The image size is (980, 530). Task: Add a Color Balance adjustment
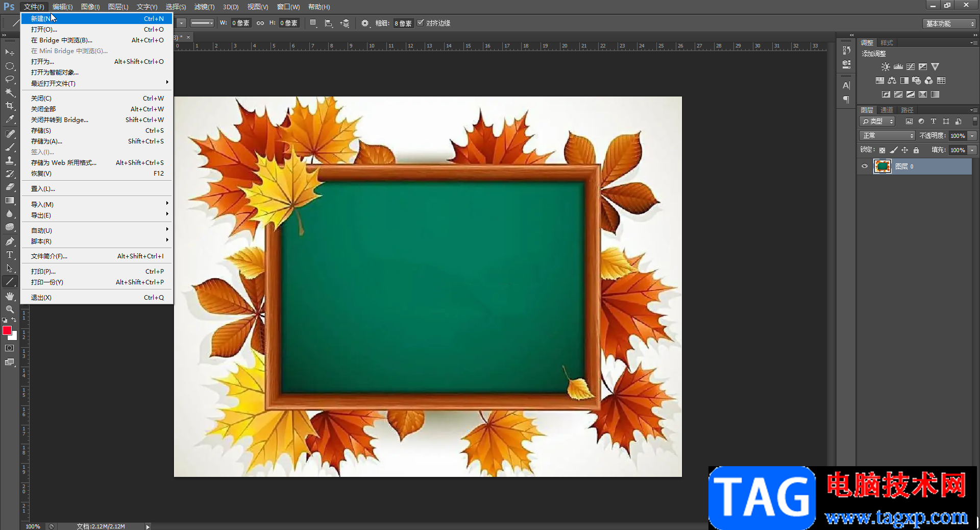point(892,81)
